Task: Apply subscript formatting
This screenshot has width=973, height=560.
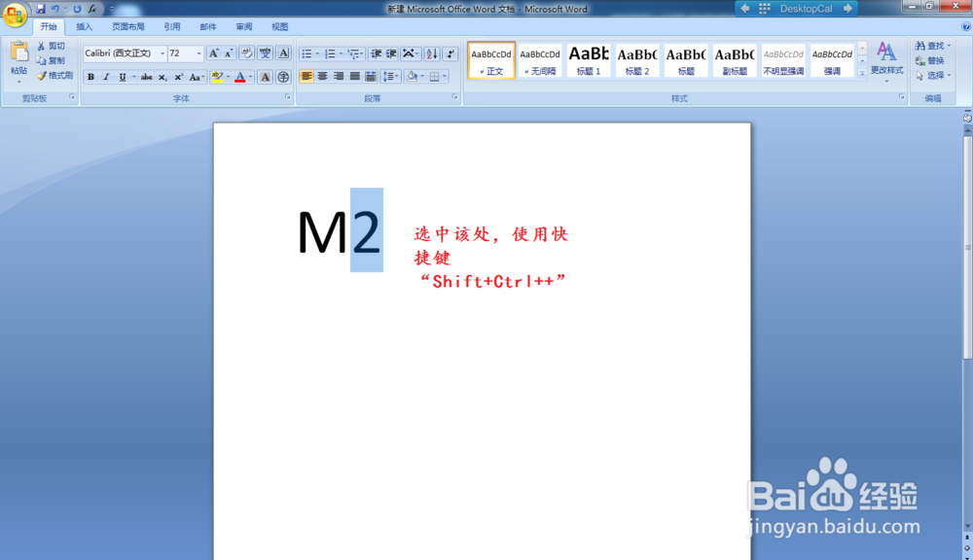Action: (x=162, y=76)
